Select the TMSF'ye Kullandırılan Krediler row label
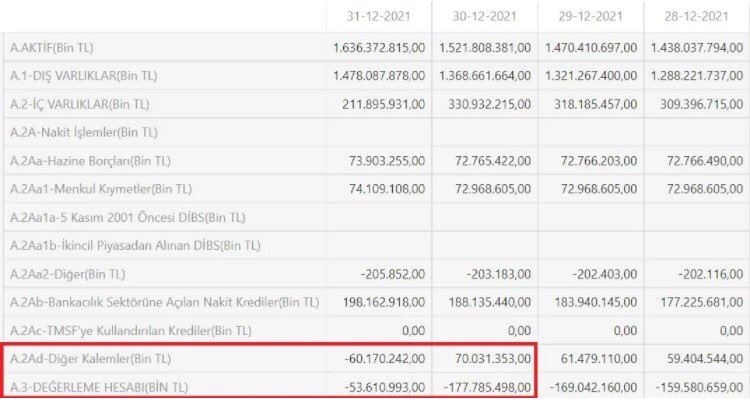The width and height of the screenshot is (750, 402). [130, 330]
